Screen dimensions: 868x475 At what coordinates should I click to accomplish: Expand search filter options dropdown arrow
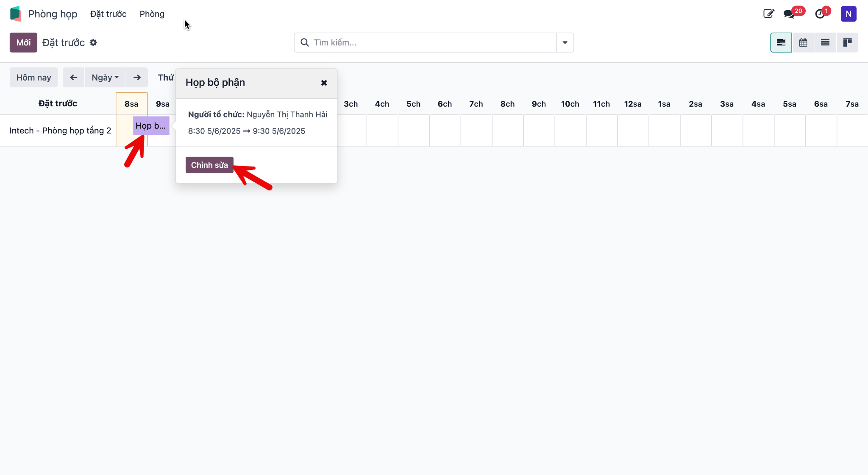[565, 42]
